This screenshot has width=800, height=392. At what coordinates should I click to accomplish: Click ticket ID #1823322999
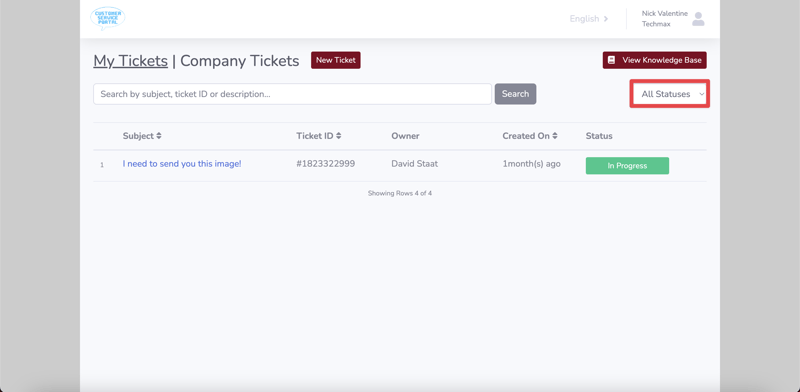point(326,164)
